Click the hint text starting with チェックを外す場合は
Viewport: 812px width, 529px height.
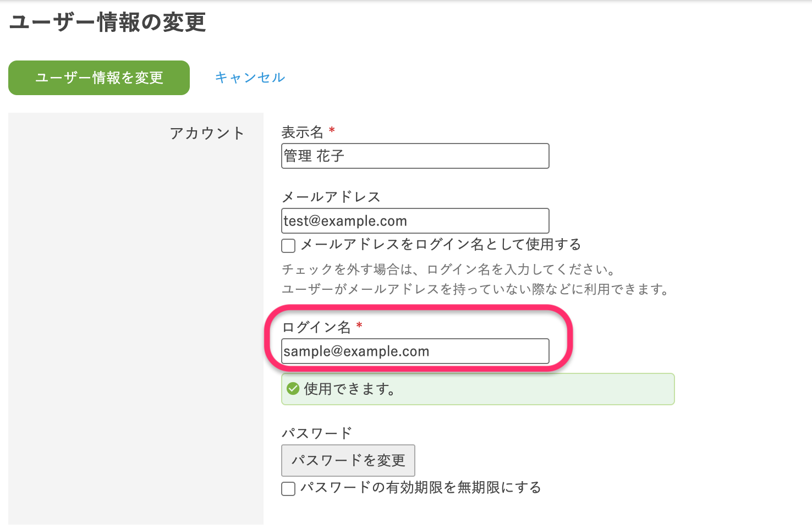click(448, 269)
